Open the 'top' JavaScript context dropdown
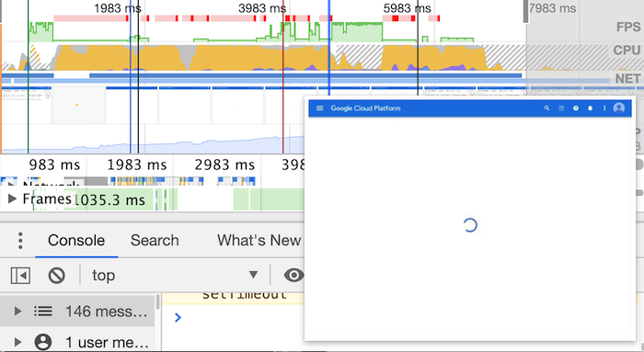Image resolution: width=644 pixels, height=352 pixels. 174,275
